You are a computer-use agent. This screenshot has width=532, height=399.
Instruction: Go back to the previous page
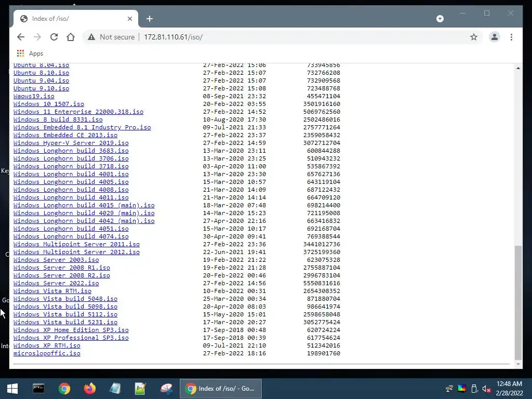pyautogui.click(x=21, y=37)
